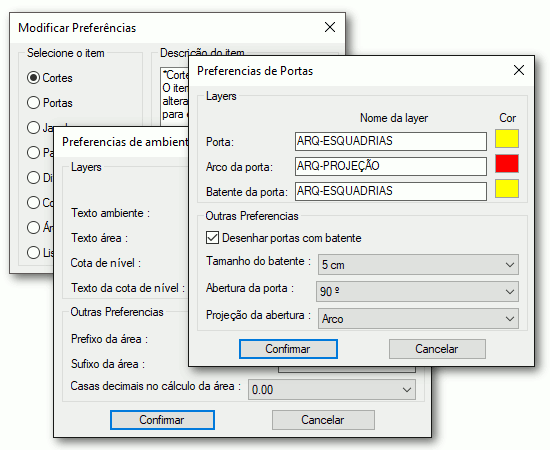This screenshot has height=450, width=550.
Task: Select the Portas radio option
Action: click(x=33, y=103)
